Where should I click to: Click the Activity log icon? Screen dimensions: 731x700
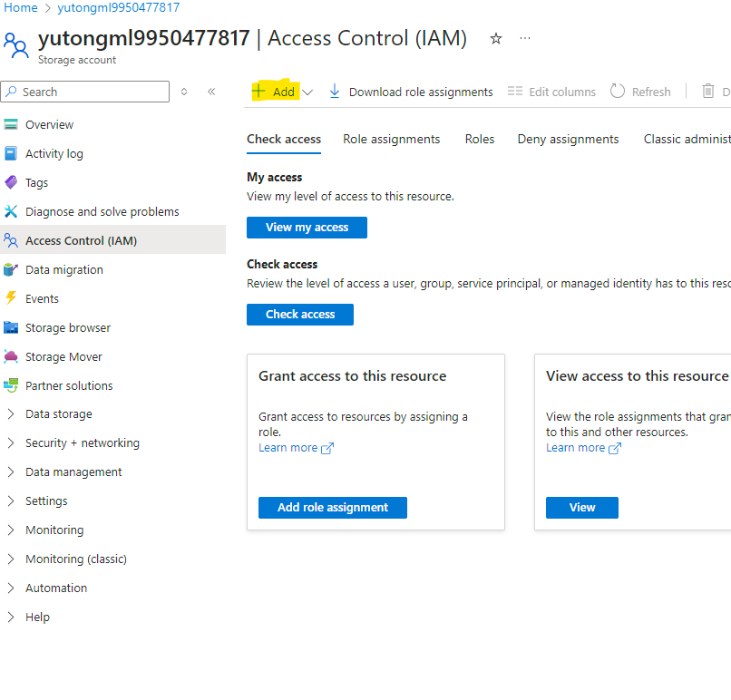click(11, 153)
